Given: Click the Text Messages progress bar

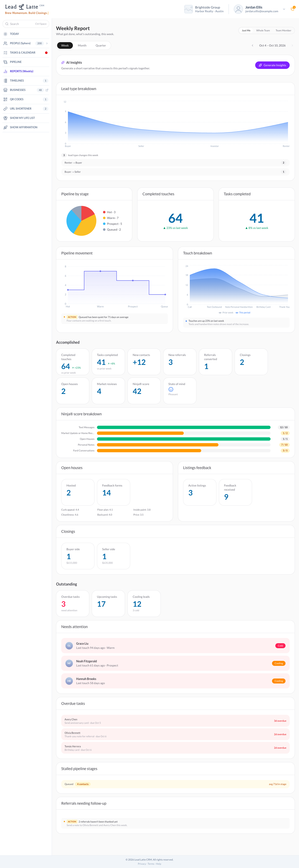Looking at the screenshot, I should pyautogui.click(x=184, y=428).
